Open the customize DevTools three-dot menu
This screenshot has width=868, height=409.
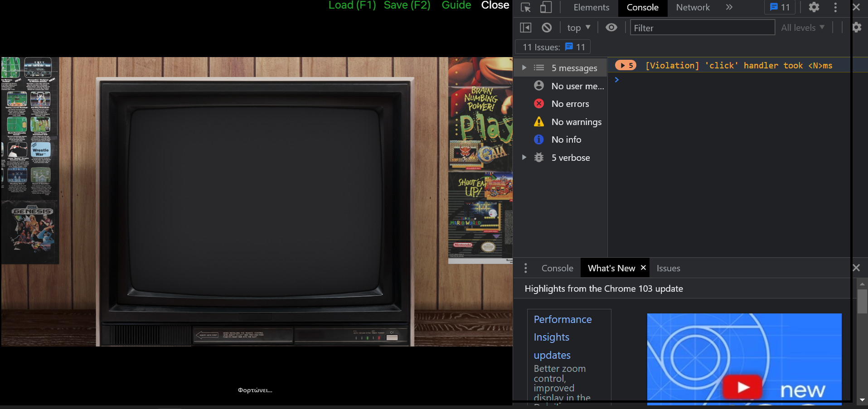(836, 7)
